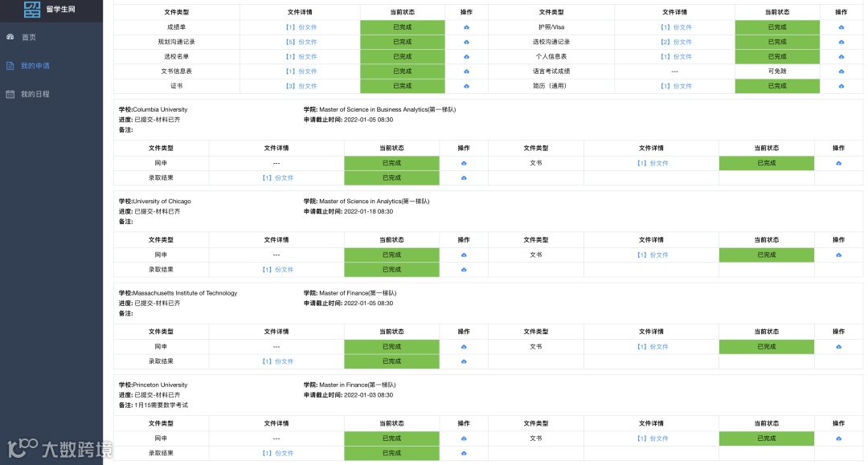868x465 pixels.
Task: Click MIT Master of Finance 文书 cloud icon
Action: [838, 347]
